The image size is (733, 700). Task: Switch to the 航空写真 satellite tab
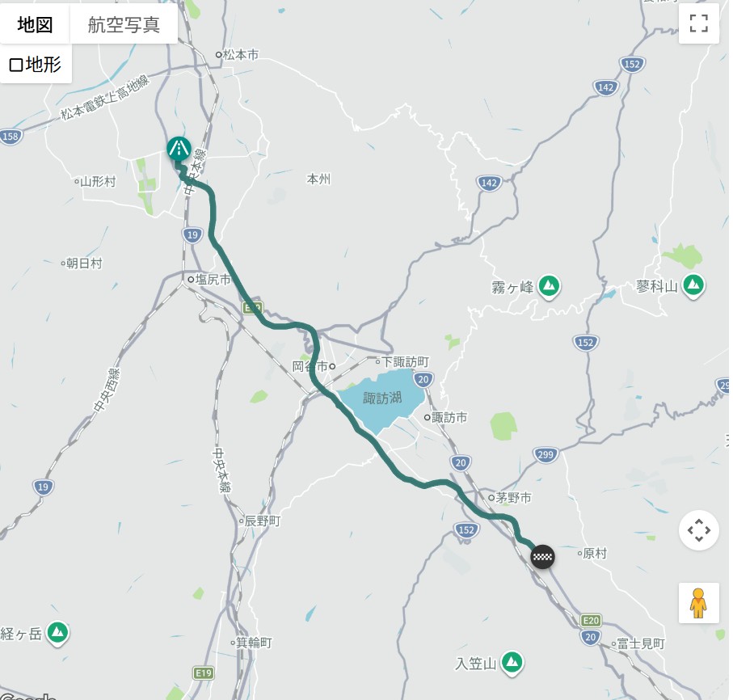[124, 24]
